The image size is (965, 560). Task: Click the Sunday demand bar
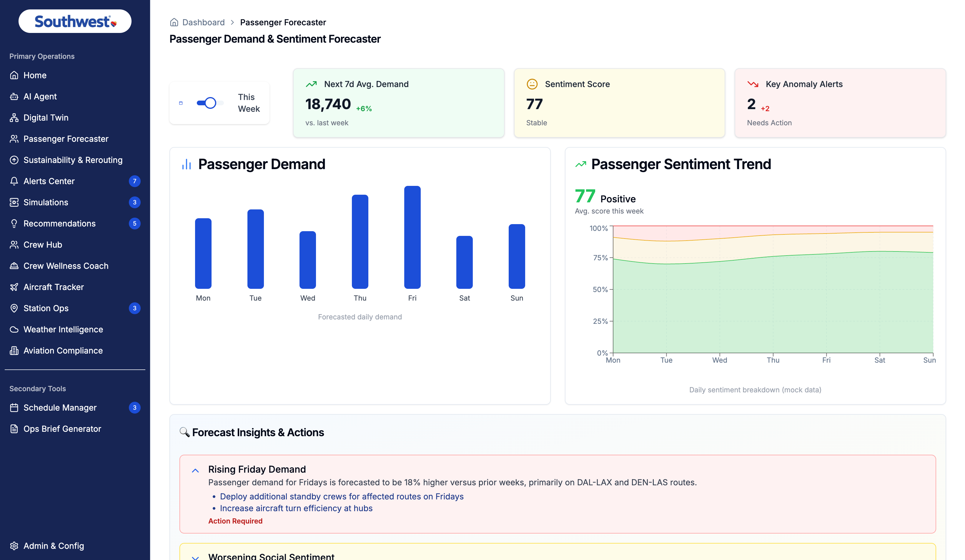point(517,256)
